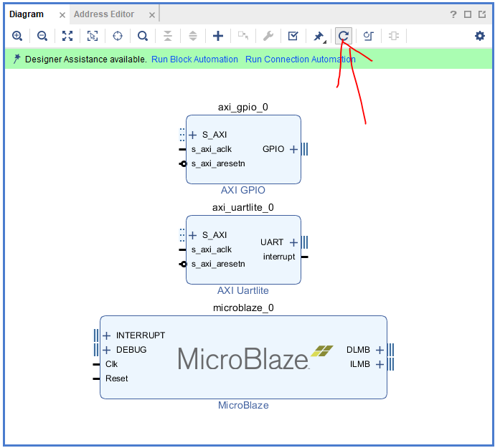Expand the INTERRUPT port on microblaze_0
This screenshot has height=448, width=495.
[x=106, y=335]
